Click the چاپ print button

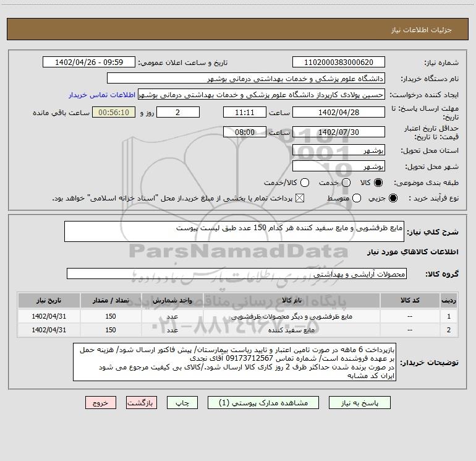(x=182, y=403)
